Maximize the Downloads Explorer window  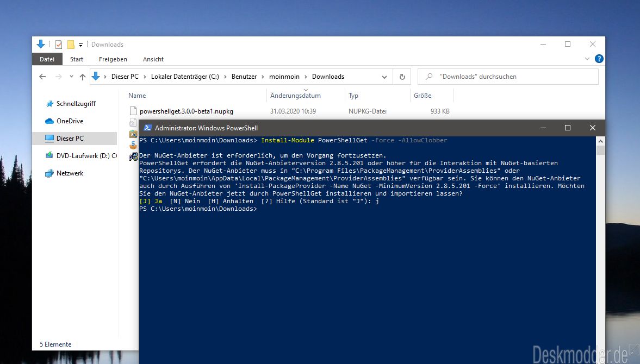(567, 44)
